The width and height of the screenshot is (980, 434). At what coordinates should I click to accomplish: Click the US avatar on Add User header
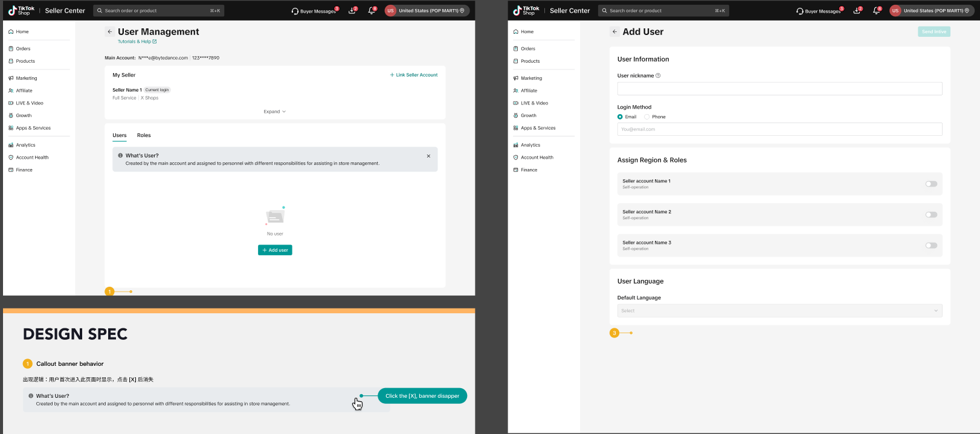point(895,11)
